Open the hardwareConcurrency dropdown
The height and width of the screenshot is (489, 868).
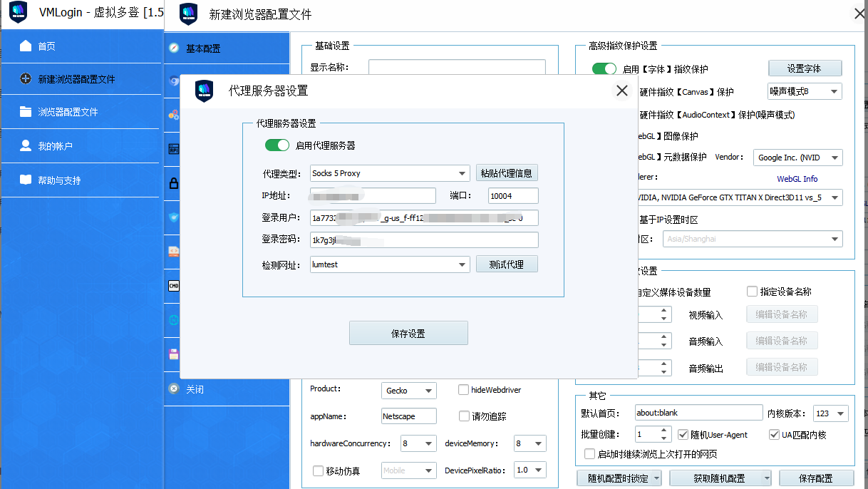coord(418,443)
